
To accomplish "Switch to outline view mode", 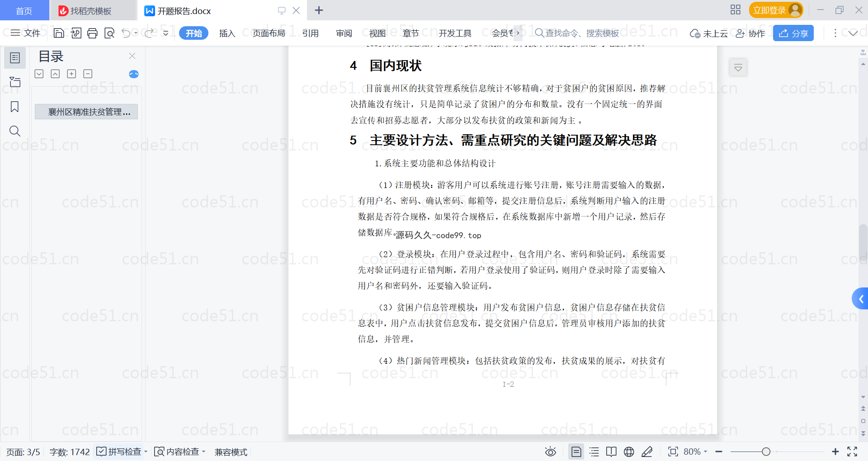I will pyautogui.click(x=594, y=452).
